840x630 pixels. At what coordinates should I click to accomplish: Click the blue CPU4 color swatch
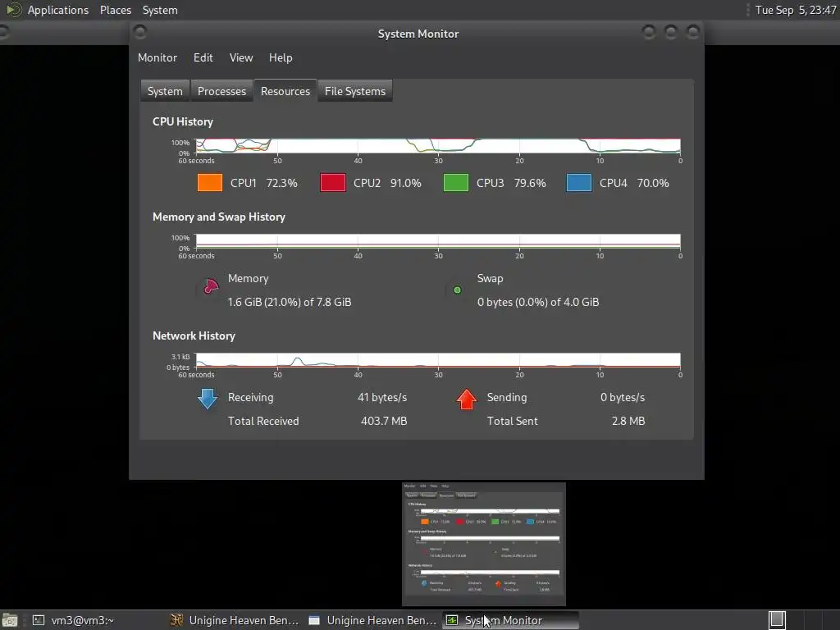(x=579, y=183)
